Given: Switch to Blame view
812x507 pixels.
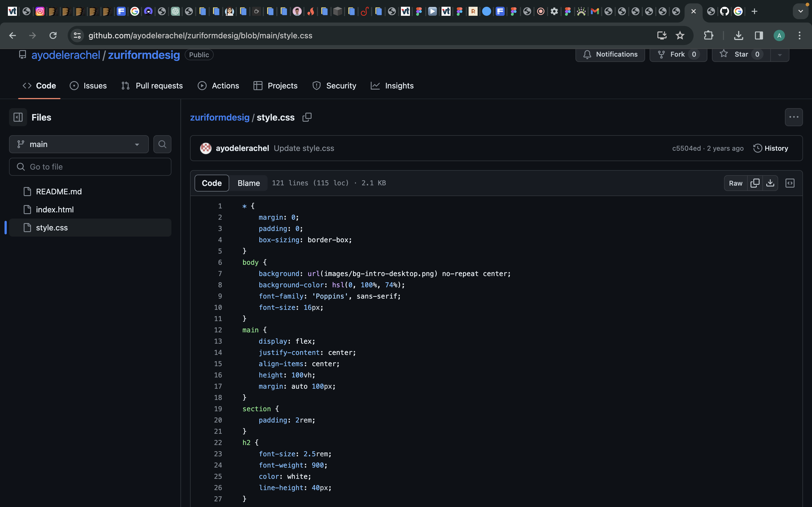Looking at the screenshot, I should click(249, 183).
